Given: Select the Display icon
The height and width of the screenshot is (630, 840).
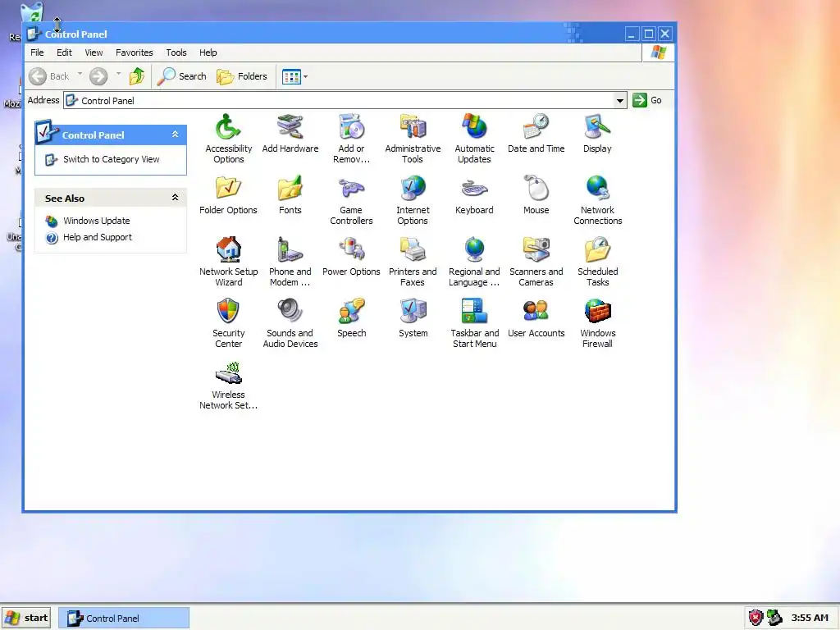Looking at the screenshot, I should (597, 134).
